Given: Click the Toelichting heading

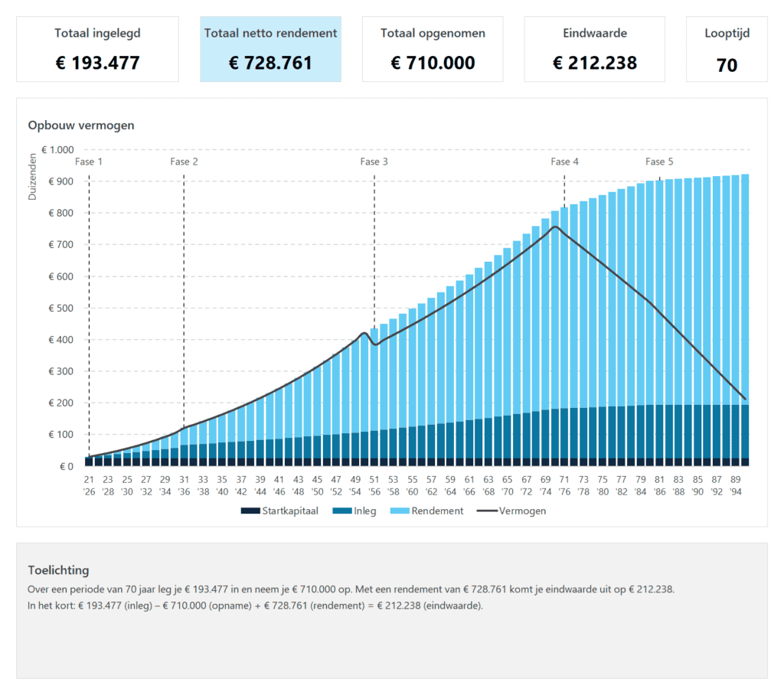Looking at the screenshot, I should click(x=58, y=569).
